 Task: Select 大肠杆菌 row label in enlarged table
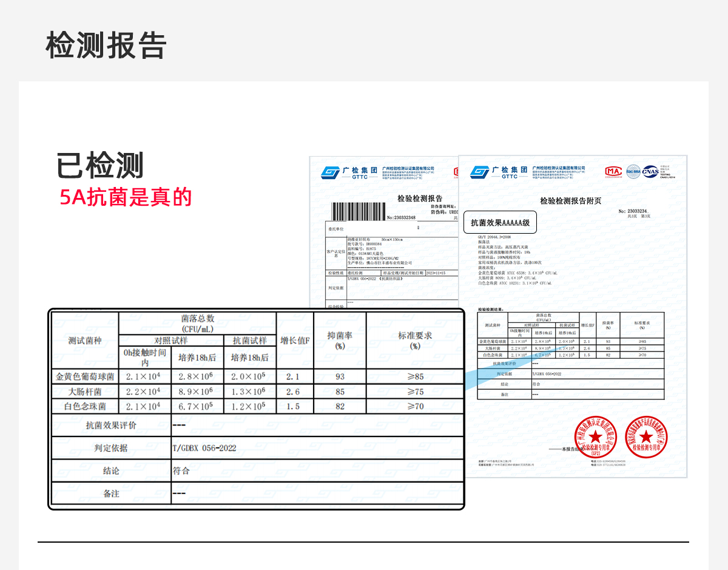(x=85, y=392)
